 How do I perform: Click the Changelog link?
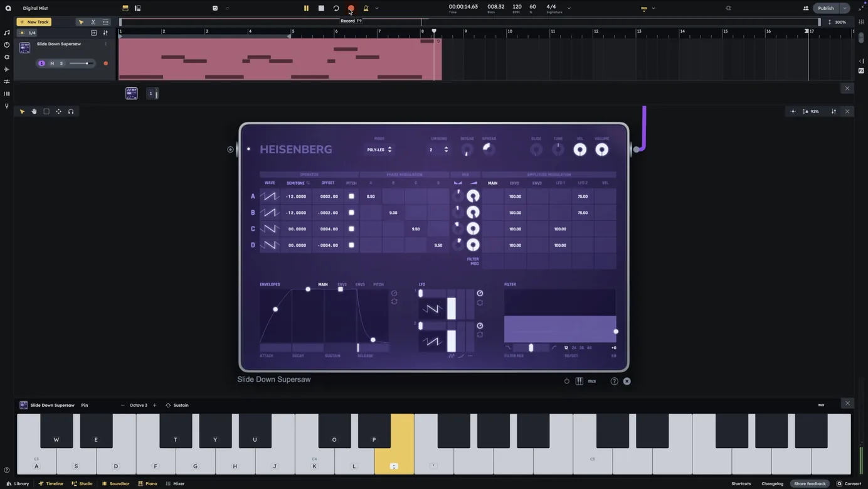pos(772,484)
